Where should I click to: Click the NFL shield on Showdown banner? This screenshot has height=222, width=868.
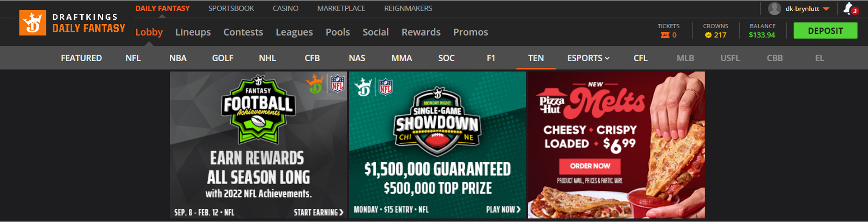click(385, 87)
